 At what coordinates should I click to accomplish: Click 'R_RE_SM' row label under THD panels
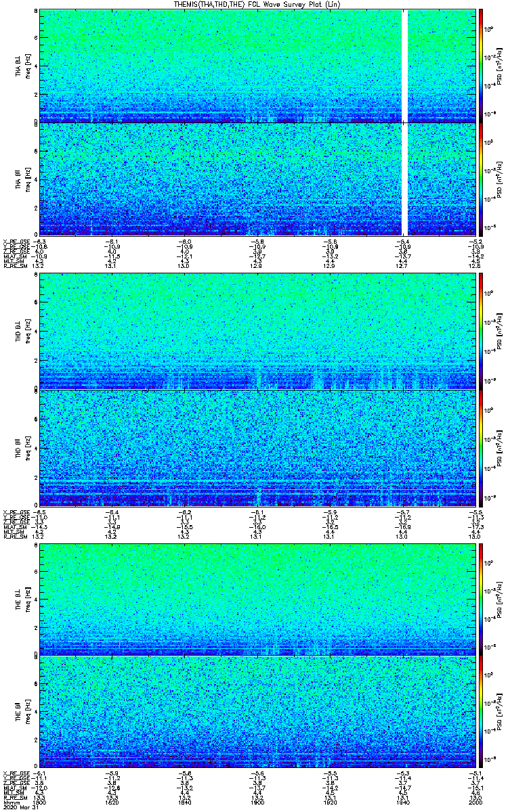click(x=14, y=537)
